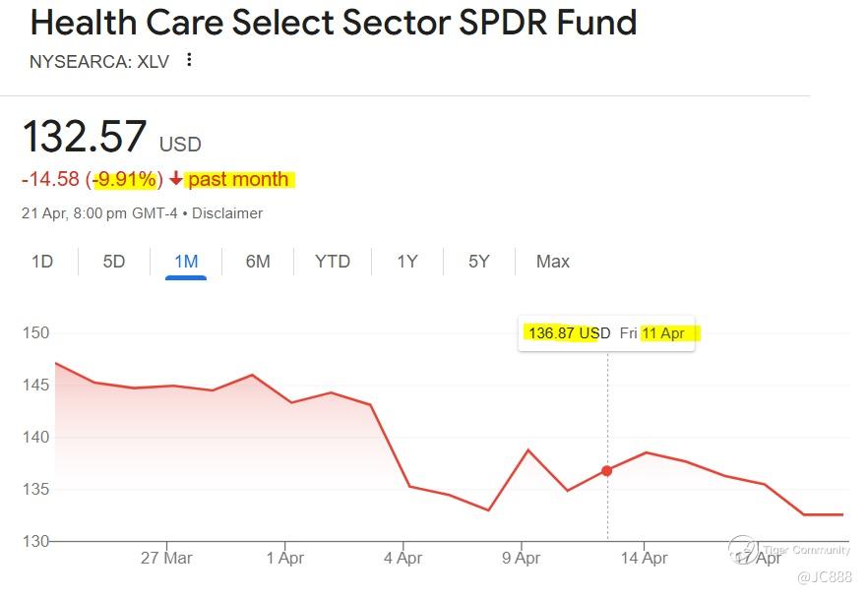Click the Tiger Community watermark logo
The width and height of the screenshot is (868, 597).
(x=742, y=549)
